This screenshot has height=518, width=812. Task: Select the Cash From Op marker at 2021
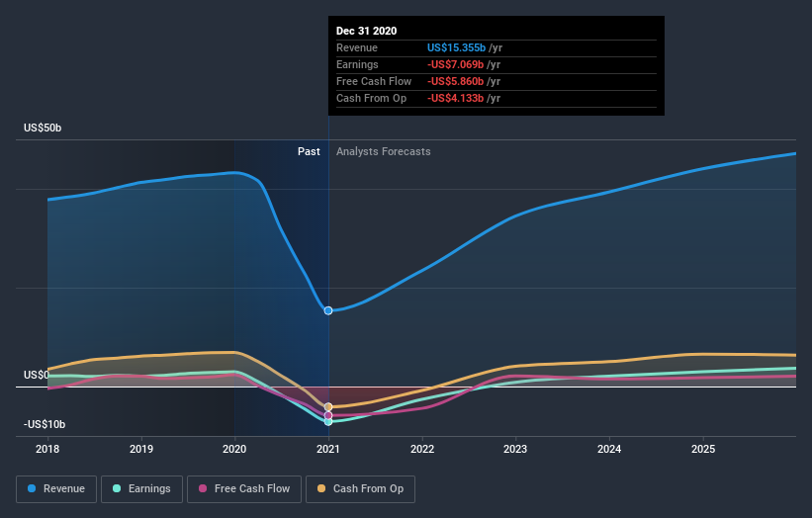(x=328, y=407)
